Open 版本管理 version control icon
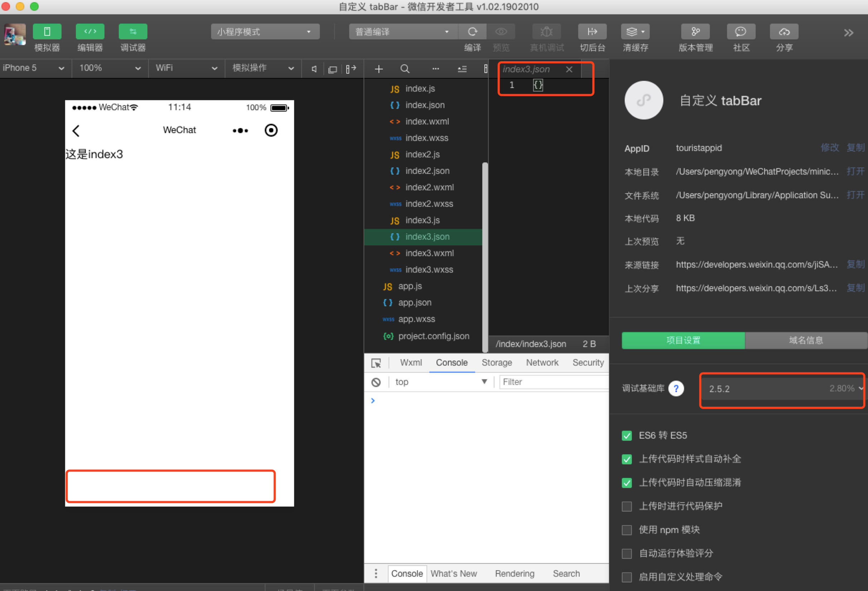The image size is (868, 591). coord(696,32)
